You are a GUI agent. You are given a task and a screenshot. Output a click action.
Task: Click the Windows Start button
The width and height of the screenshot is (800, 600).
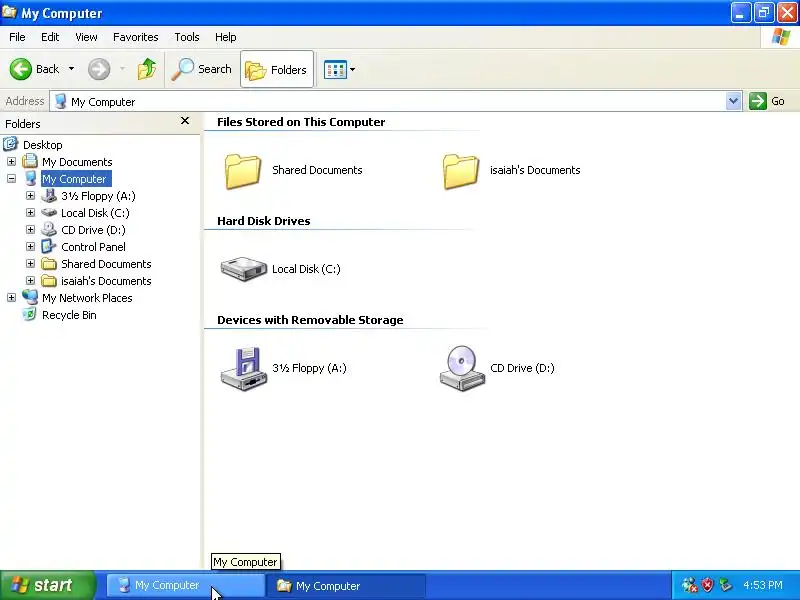[47, 585]
